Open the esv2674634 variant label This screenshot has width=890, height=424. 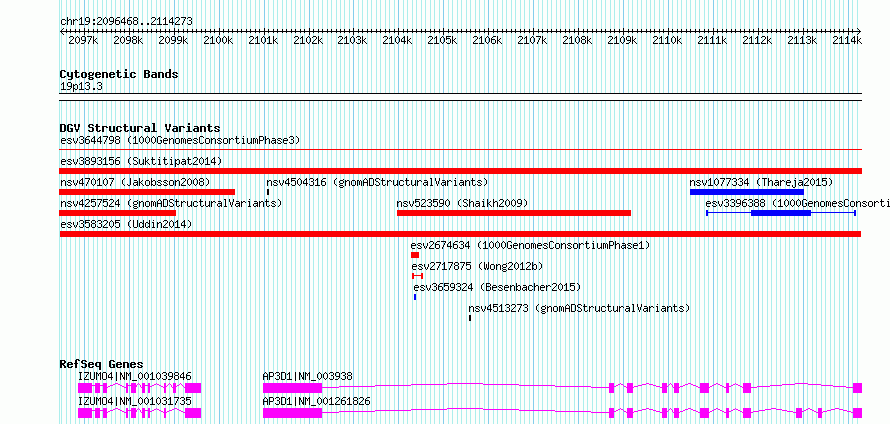click(530, 245)
